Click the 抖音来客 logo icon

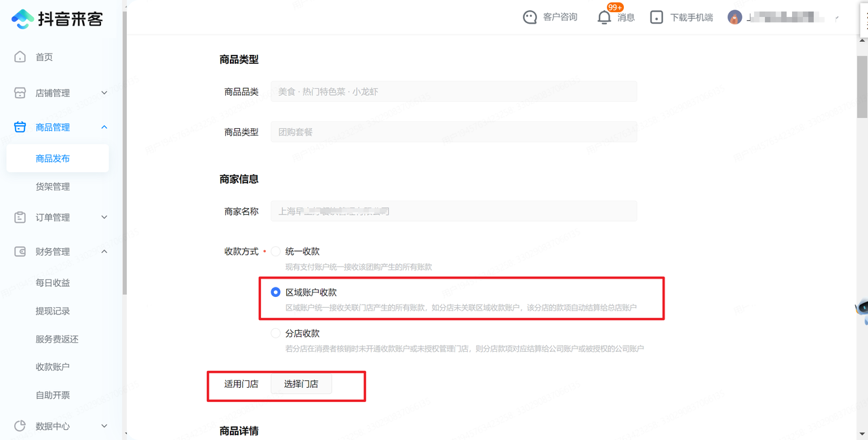(22, 19)
